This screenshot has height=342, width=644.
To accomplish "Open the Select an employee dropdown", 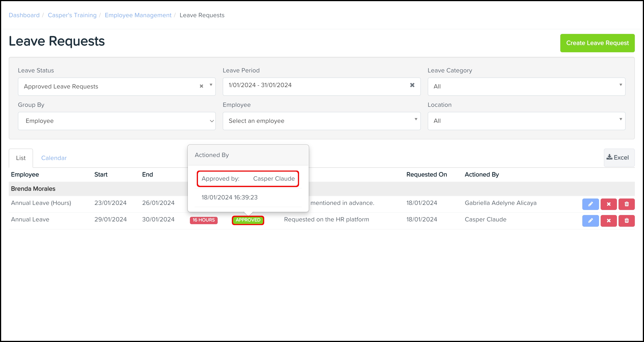I will click(321, 121).
